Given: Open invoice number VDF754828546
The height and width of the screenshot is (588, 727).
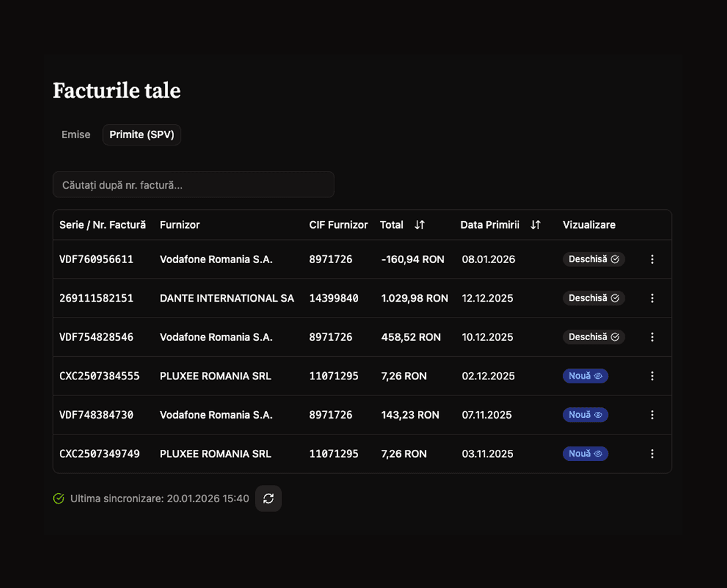Looking at the screenshot, I should pos(96,337).
